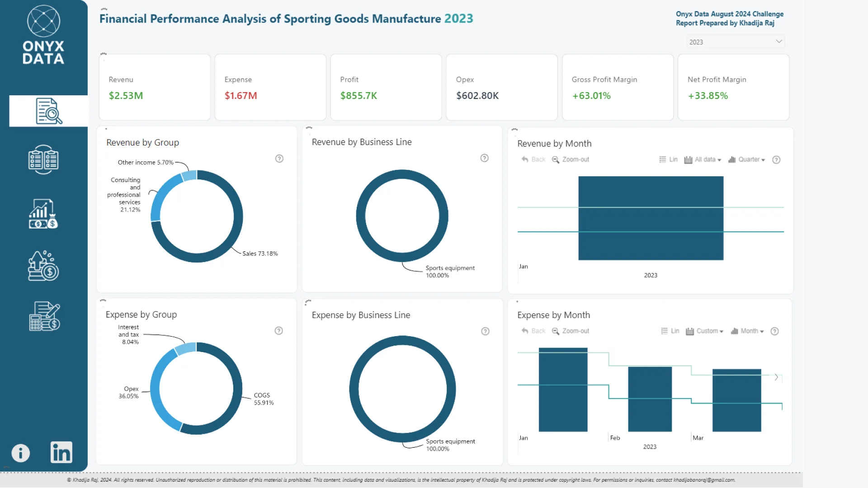Screen dimensions: 868x488
Task: Select COGS 55.91% label
Action: (x=264, y=399)
